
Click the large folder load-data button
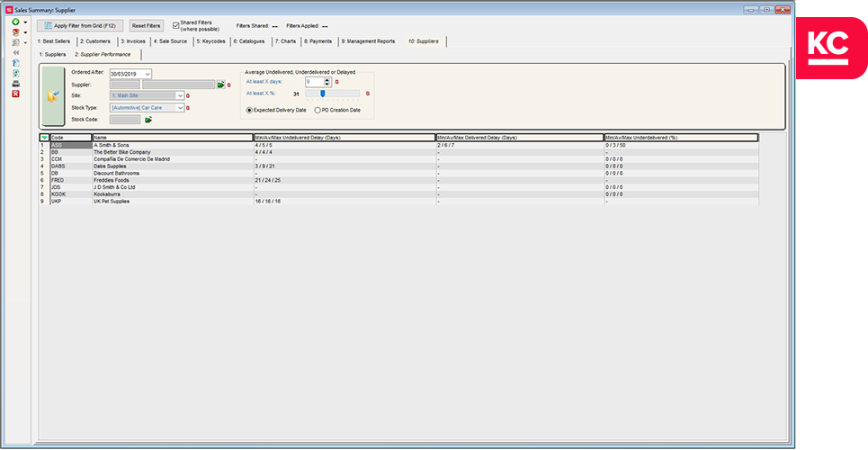[x=53, y=96]
